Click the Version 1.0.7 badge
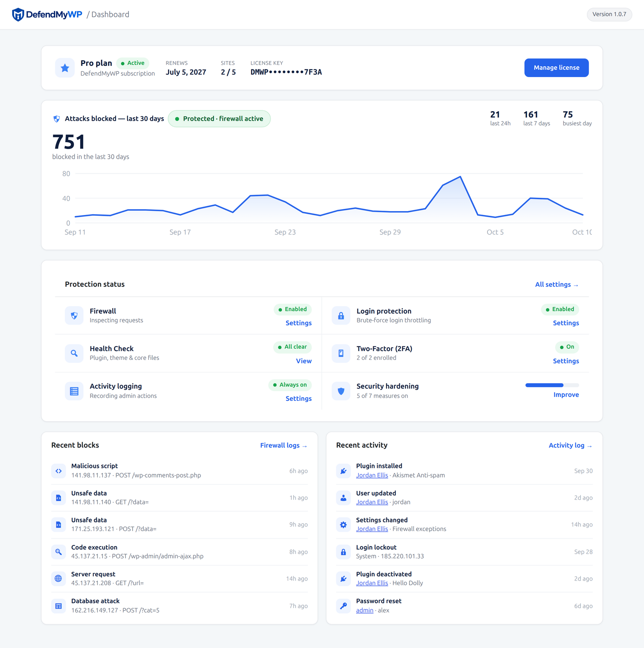 click(609, 14)
